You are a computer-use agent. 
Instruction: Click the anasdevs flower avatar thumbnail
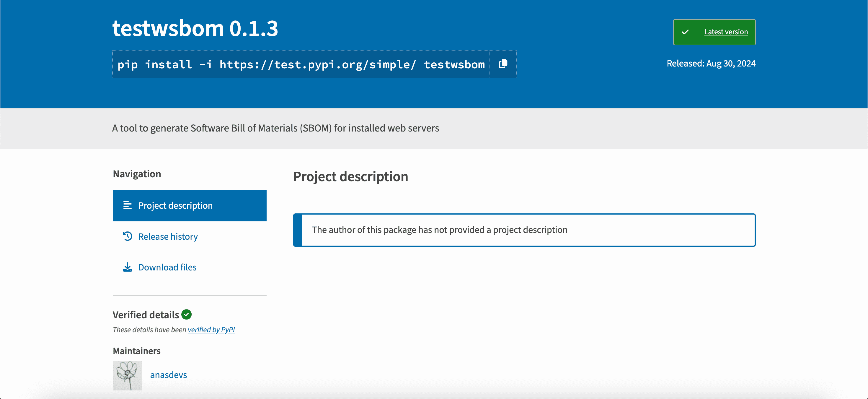pyautogui.click(x=127, y=375)
